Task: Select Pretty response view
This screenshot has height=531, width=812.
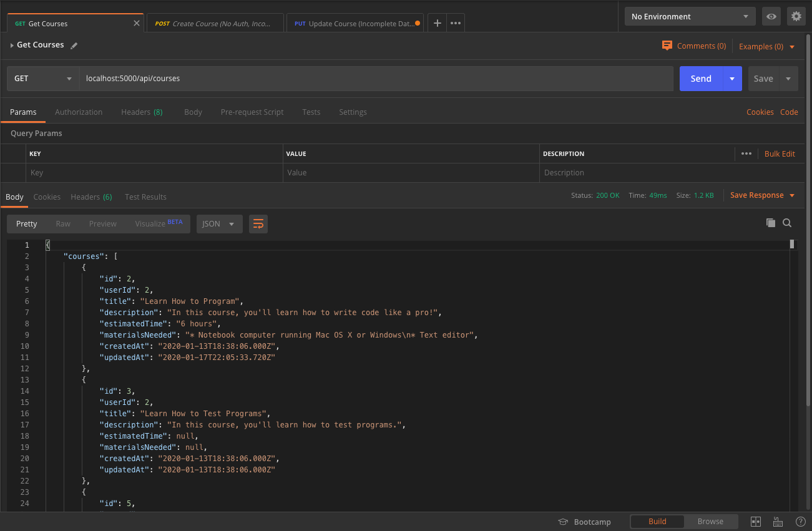Action: pyautogui.click(x=27, y=224)
